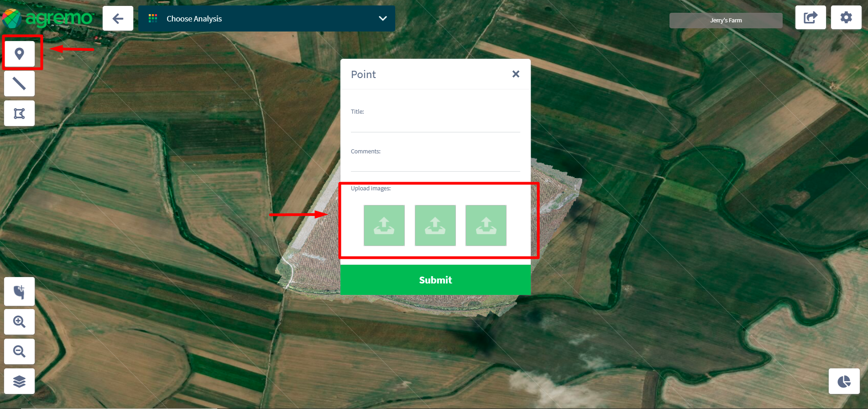The width and height of the screenshot is (868, 409).
Task: Open settings via the gear icon
Action: coord(846,18)
